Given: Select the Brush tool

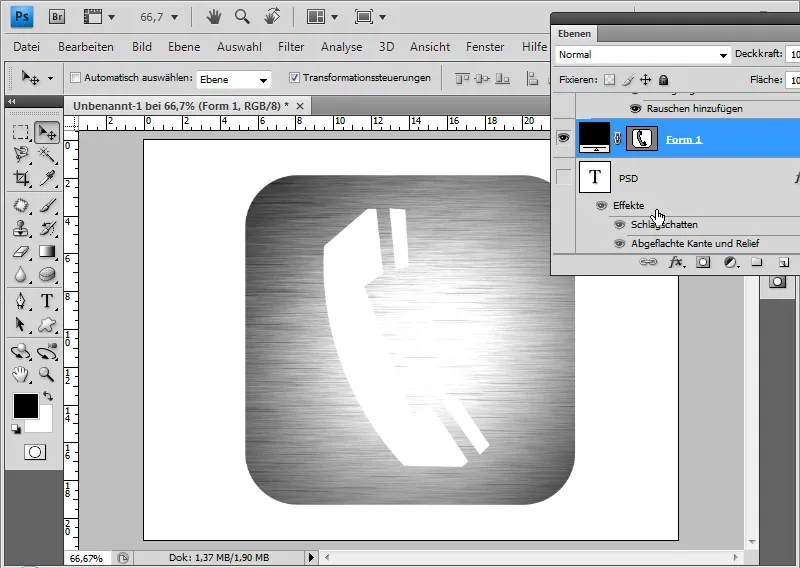Looking at the screenshot, I should pyautogui.click(x=47, y=206).
